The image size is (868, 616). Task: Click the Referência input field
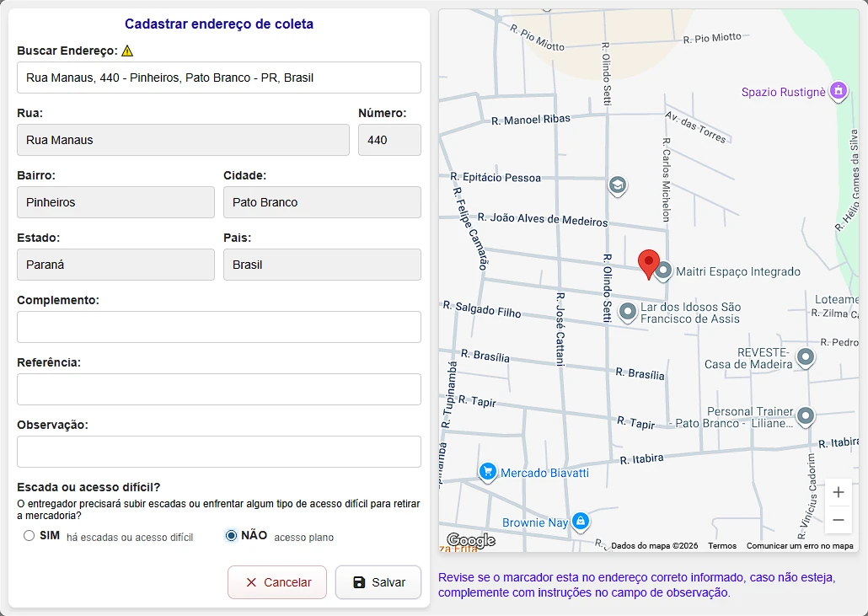[x=218, y=389]
